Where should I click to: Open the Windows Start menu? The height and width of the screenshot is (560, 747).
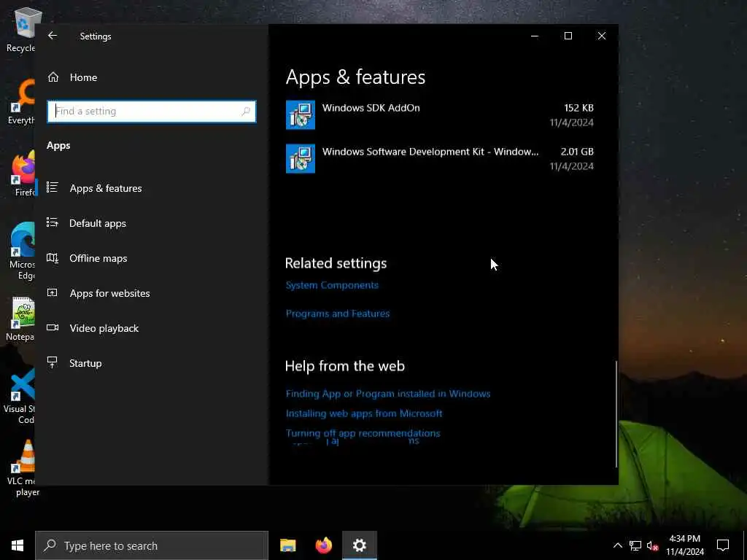[18, 545]
